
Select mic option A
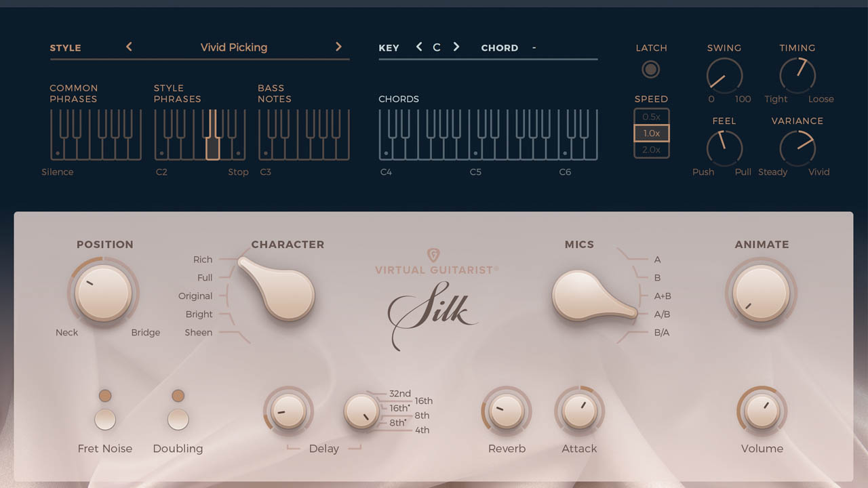click(657, 260)
